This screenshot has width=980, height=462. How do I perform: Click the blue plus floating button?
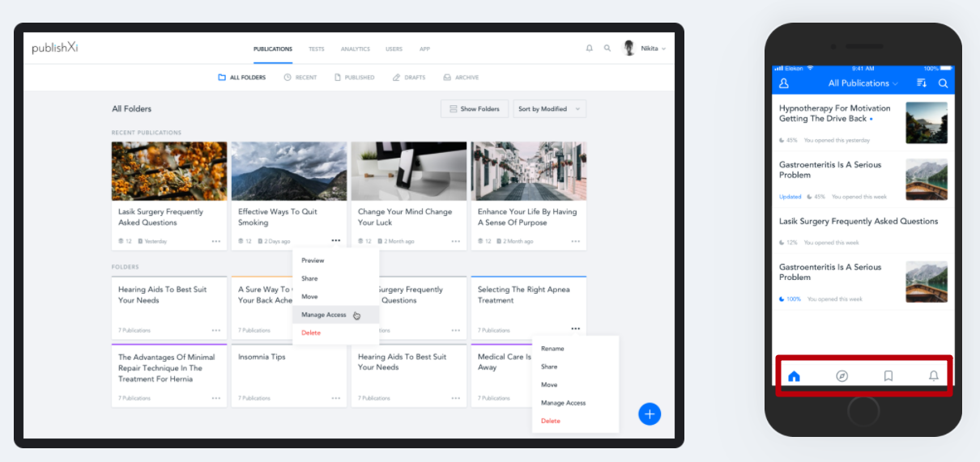(650, 413)
